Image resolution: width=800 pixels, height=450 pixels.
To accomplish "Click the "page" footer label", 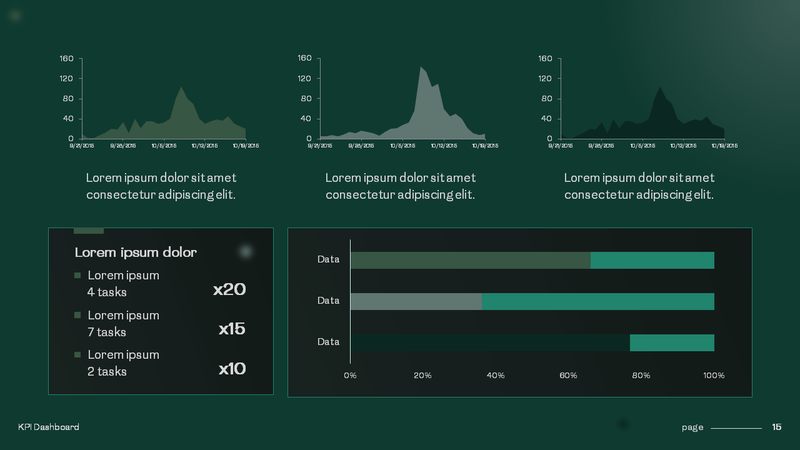I will [x=692, y=428].
